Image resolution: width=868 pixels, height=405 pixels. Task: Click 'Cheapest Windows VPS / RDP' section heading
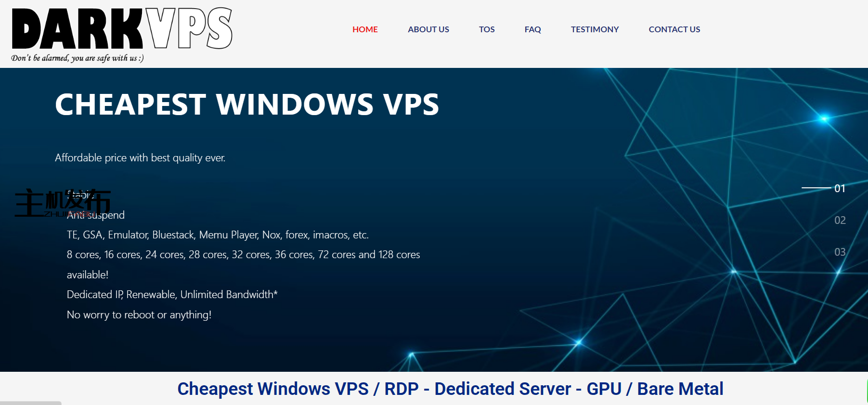[x=450, y=389]
